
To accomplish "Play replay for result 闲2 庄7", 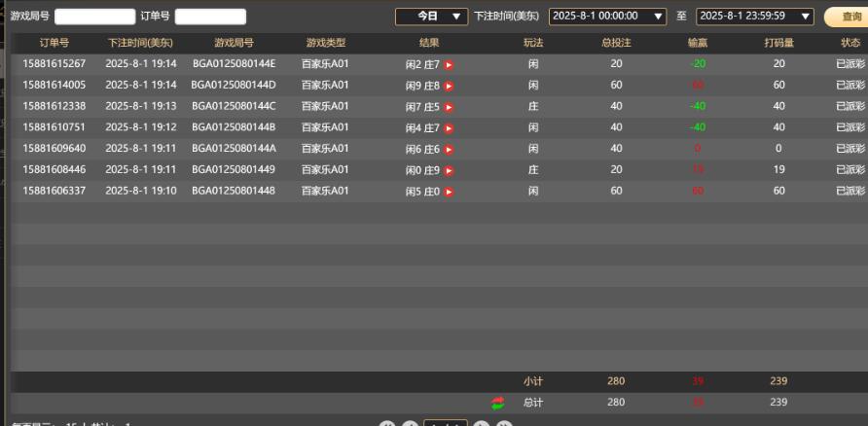I will coord(449,64).
